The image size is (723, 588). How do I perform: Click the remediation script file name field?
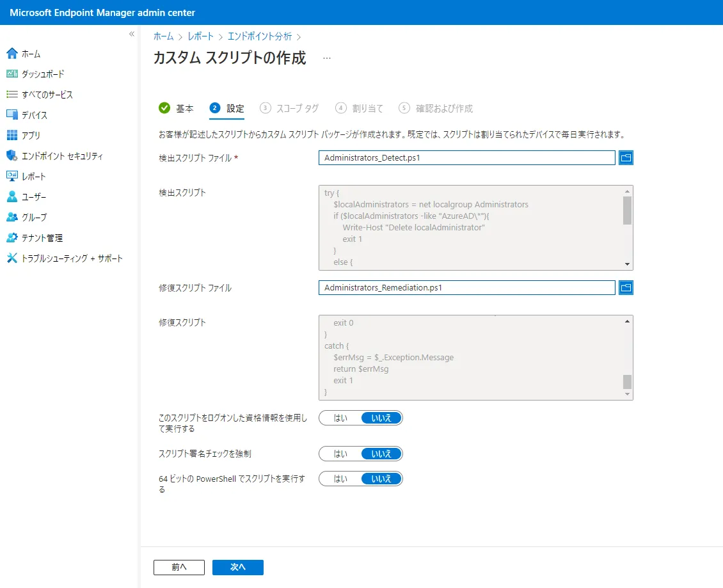tap(466, 288)
